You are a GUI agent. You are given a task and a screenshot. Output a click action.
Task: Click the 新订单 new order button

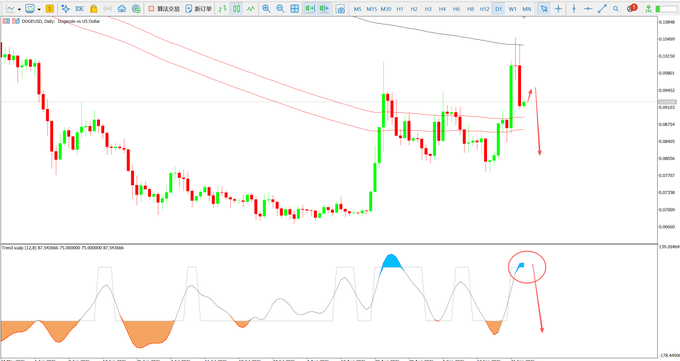tap(198, 9)
